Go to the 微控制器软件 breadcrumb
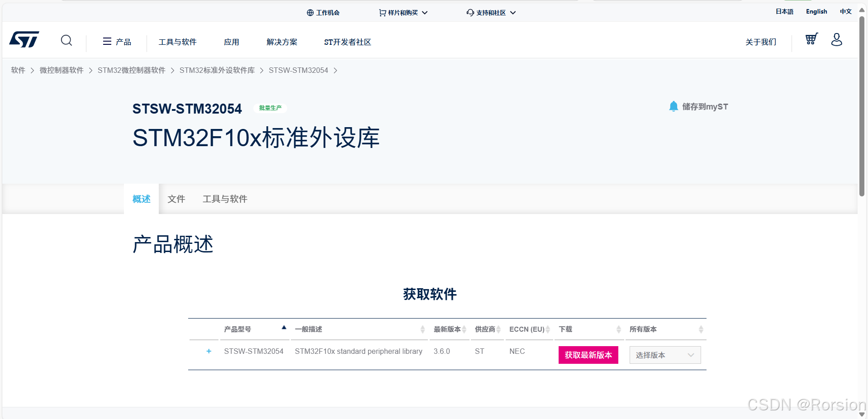Viewport: 868px width, 419px height. tap(62, 70)
